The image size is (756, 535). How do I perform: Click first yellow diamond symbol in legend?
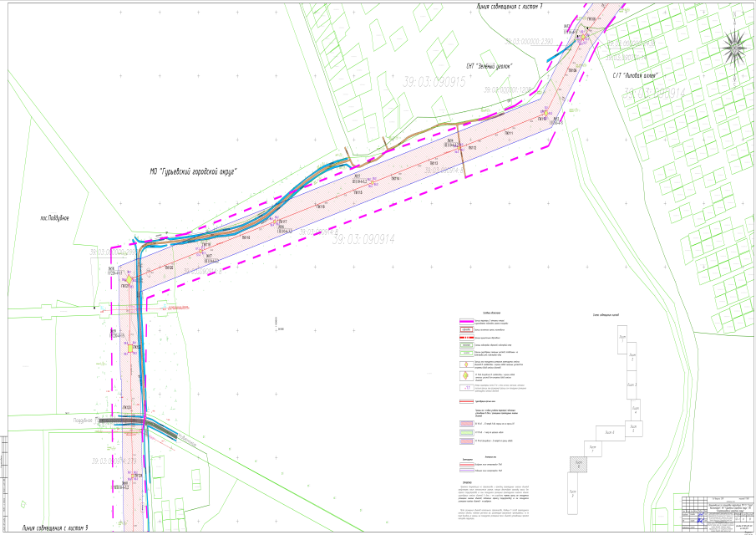pyautogui.click(x=464, y=364)
